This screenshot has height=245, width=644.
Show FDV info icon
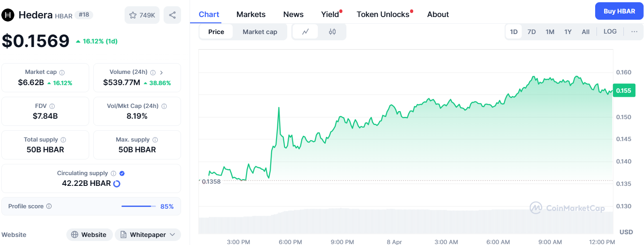pyautogui.click(x=52, y=106)
